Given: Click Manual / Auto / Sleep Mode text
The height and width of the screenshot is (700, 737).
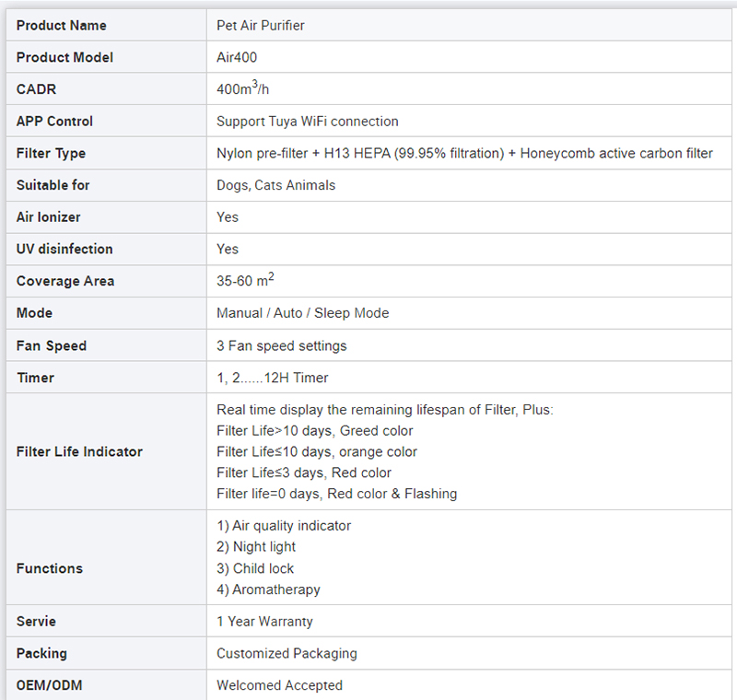Looking at the screenshot, I should pyautogui.click(x=302, y=313).
